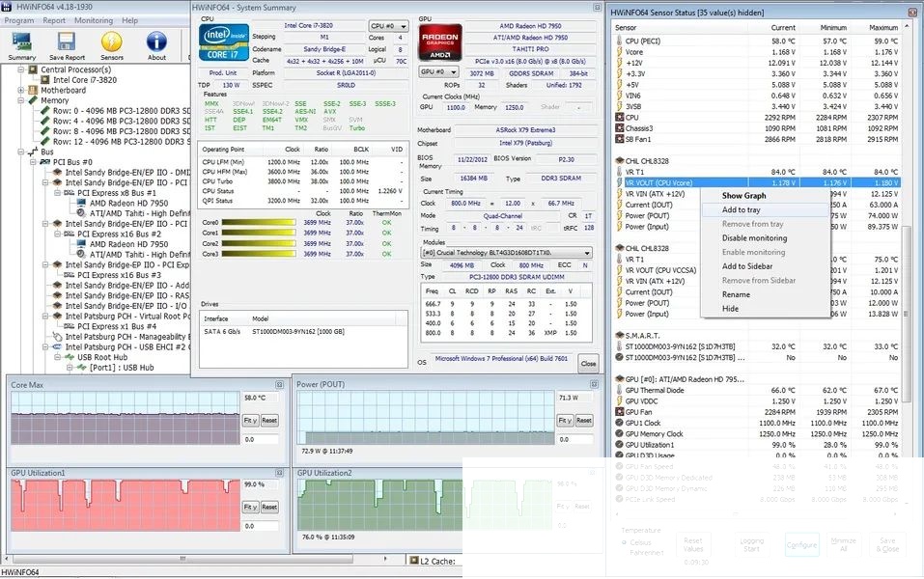Image resolution: width=924 pixels, height=579 pixels.
Task: Choose Rename in the context menu
Action: tap(736, 294)
